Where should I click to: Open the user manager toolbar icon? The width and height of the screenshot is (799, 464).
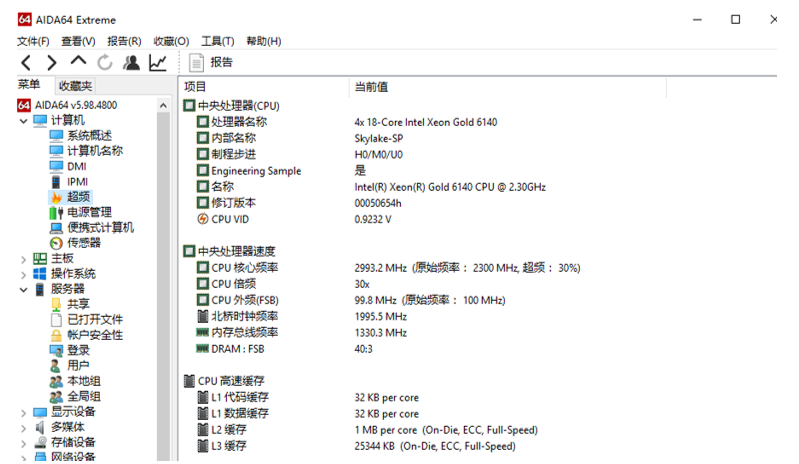pos(131,63)
